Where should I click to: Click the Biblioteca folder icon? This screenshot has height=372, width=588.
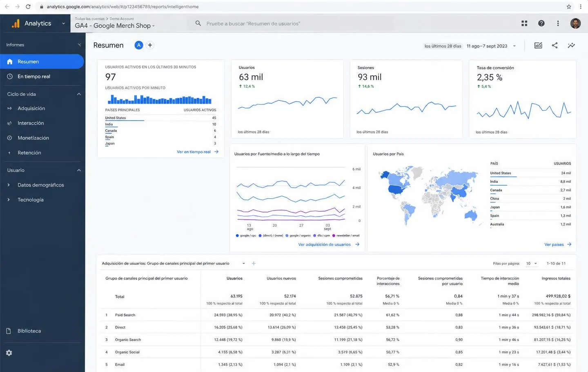[9, 331]
